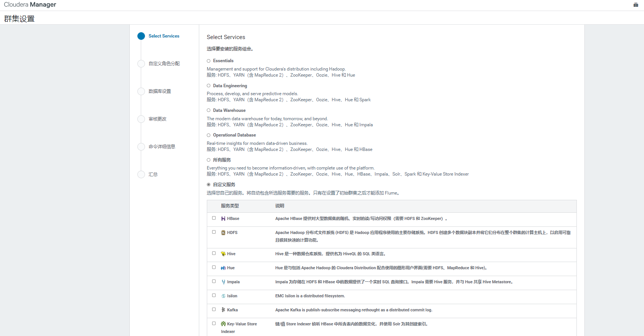Image resolution: width=644 pixels, height=336 pixels.
Task: Click the Operational Database label text
Action: pyautogui.click(x=235, y=135)
